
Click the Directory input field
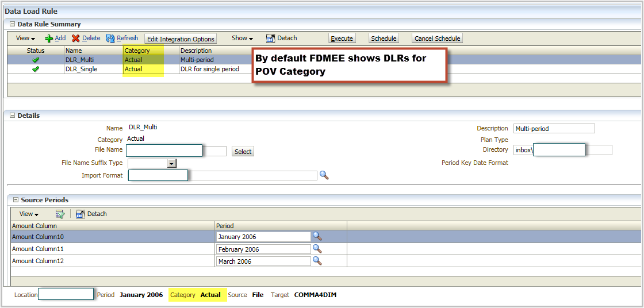tap(563, 150)
